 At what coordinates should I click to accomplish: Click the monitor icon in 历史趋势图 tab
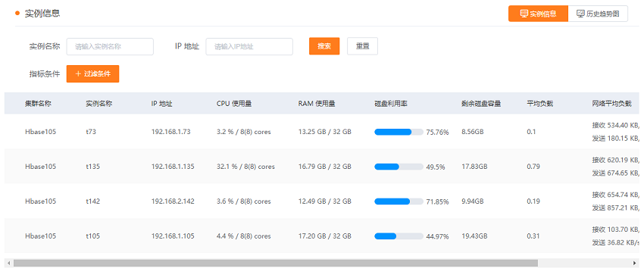pos(580,14)
